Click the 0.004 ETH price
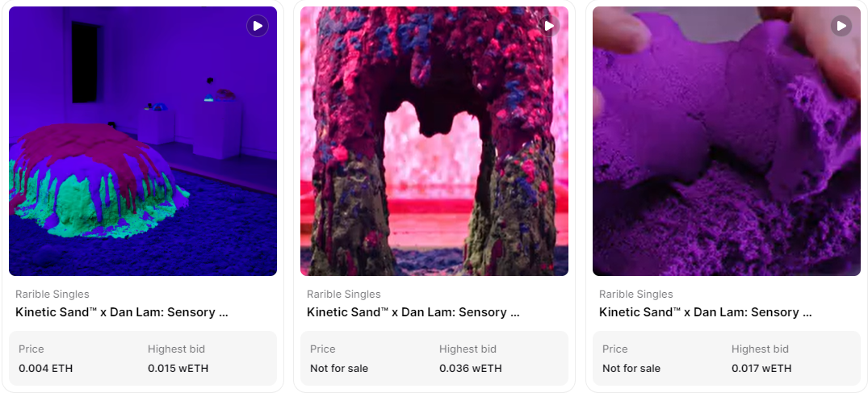This screenshot has height=397, width=868. pyautogui.click(x=46, y=368)
